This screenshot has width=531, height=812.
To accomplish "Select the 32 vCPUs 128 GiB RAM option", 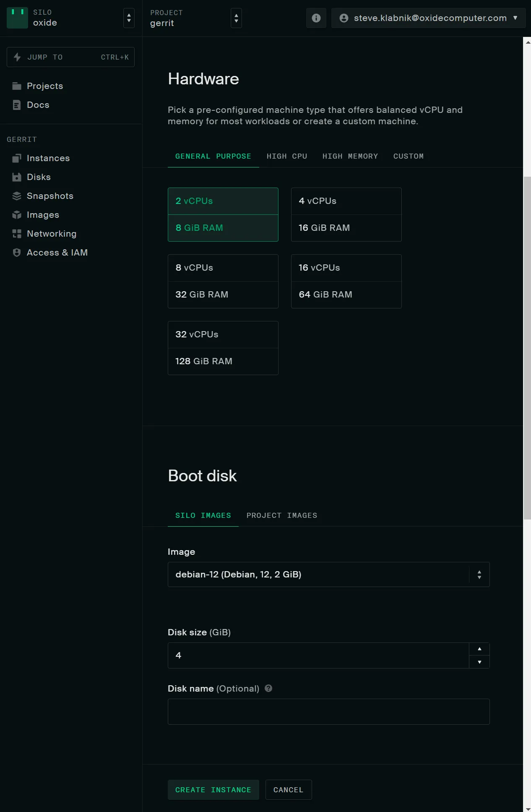I will point(223,348).
